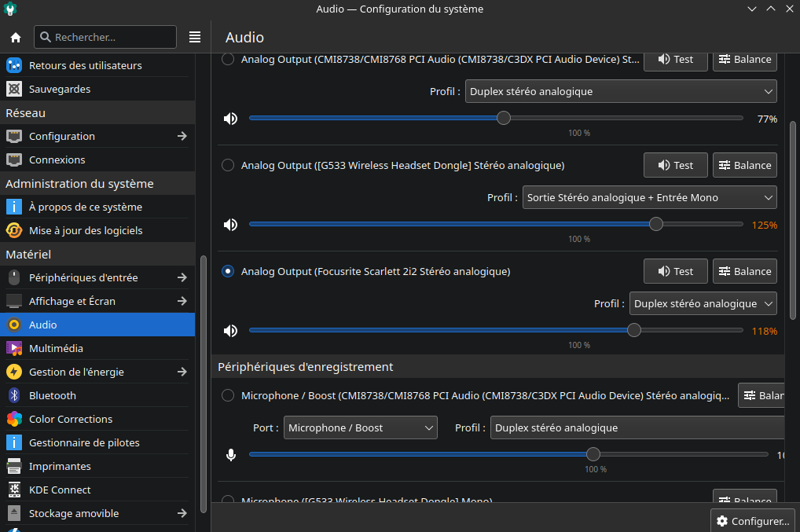
Task: Click the G533 headset volume slider handle
Action: [656, 225]
